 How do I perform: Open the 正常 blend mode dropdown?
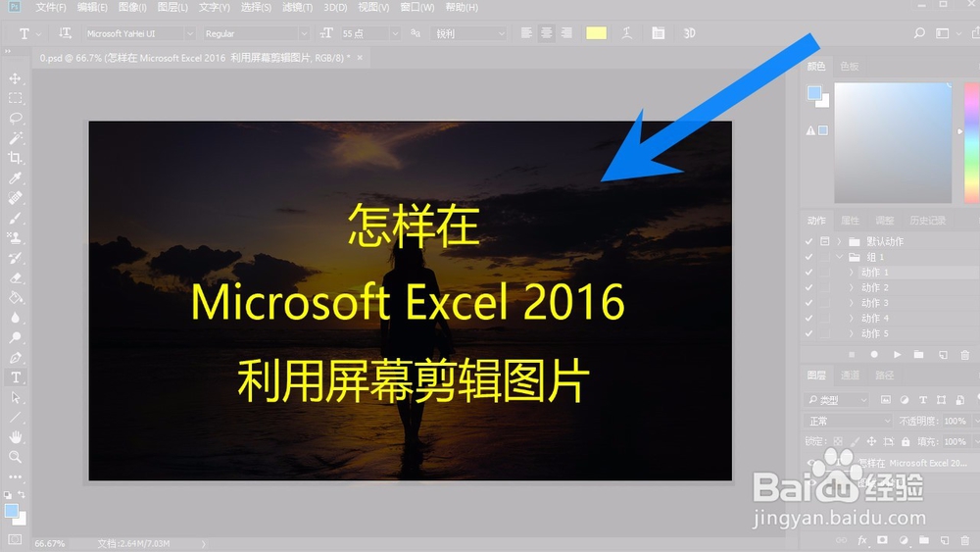(849, 421)
